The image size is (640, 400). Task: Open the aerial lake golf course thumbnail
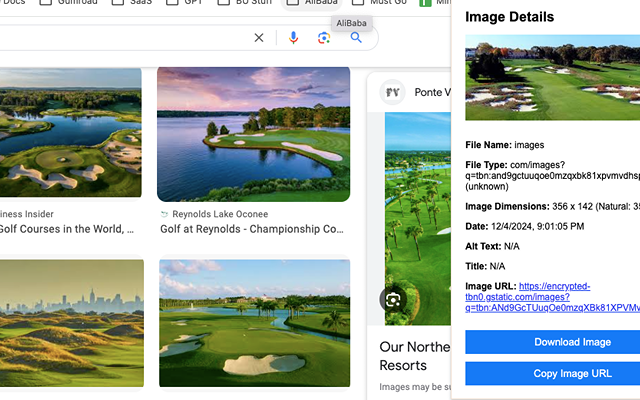tap(71, 133)
